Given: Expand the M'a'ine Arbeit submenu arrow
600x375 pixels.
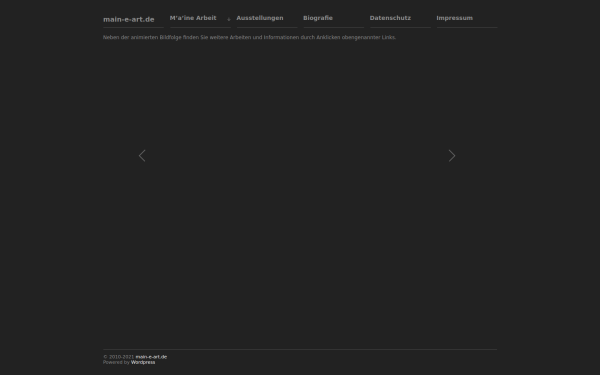Looking at the screenshot, I should [x=229, y=19].
